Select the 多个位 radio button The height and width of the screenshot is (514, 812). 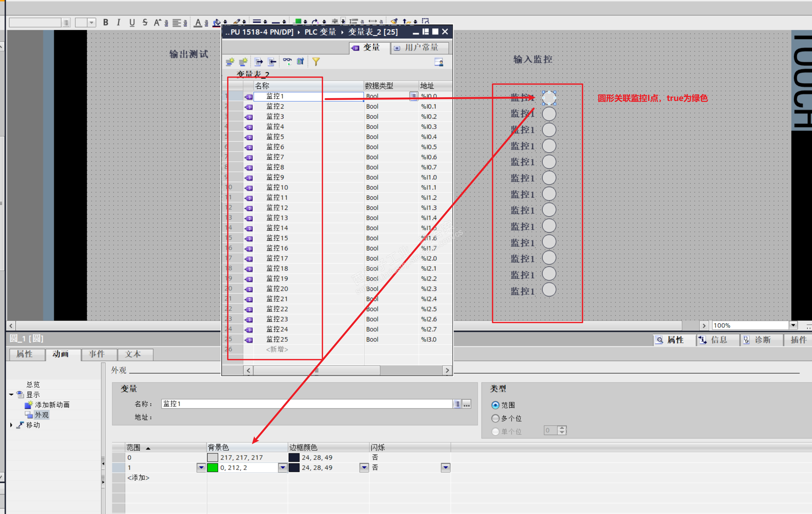(x=495, y=418)
